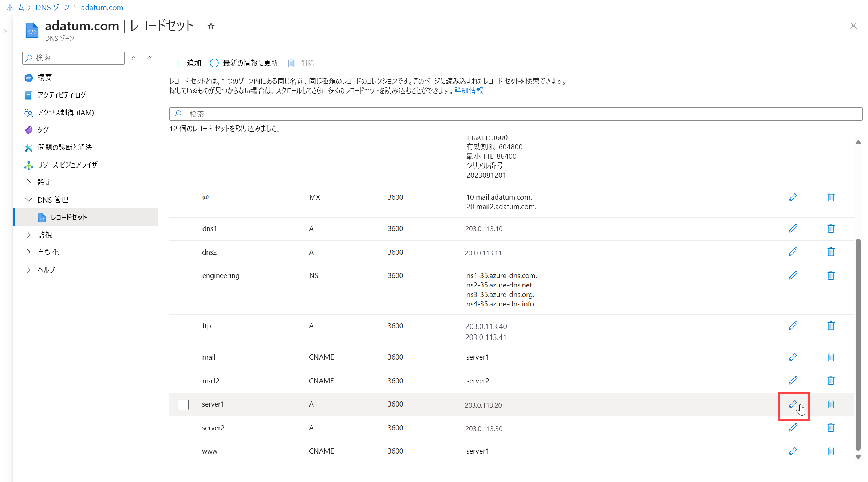Click the 203.0.113.20 value

tap(483, 405)
